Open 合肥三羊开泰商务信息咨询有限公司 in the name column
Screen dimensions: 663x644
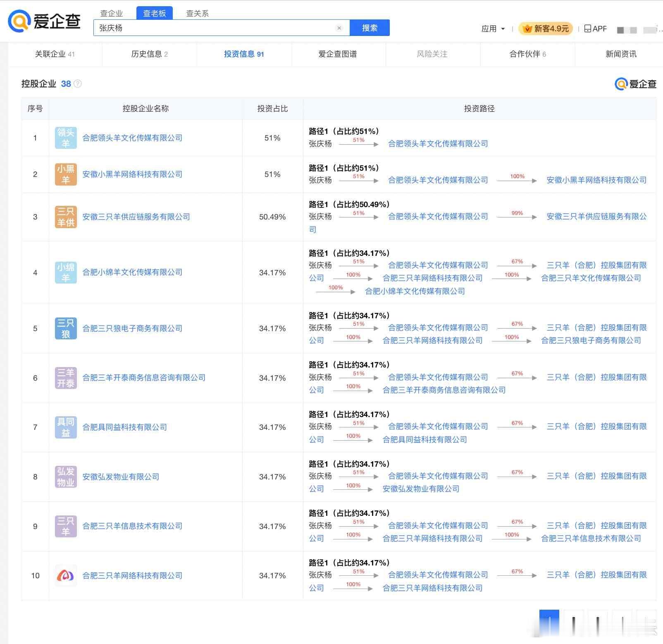[x=144, y=378]
